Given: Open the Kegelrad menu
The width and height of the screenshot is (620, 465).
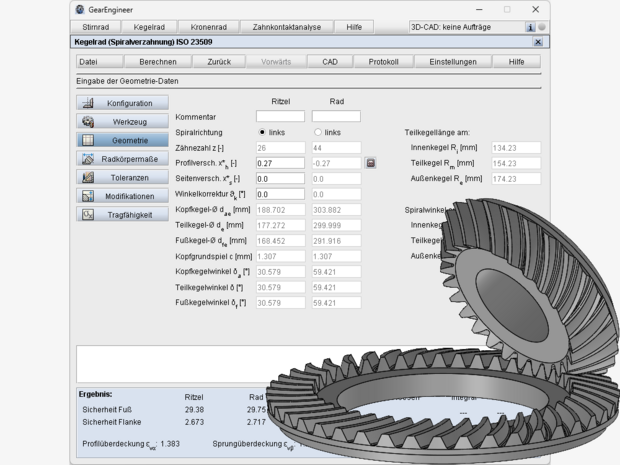Looking at the screenshot, I should point(149,27).
